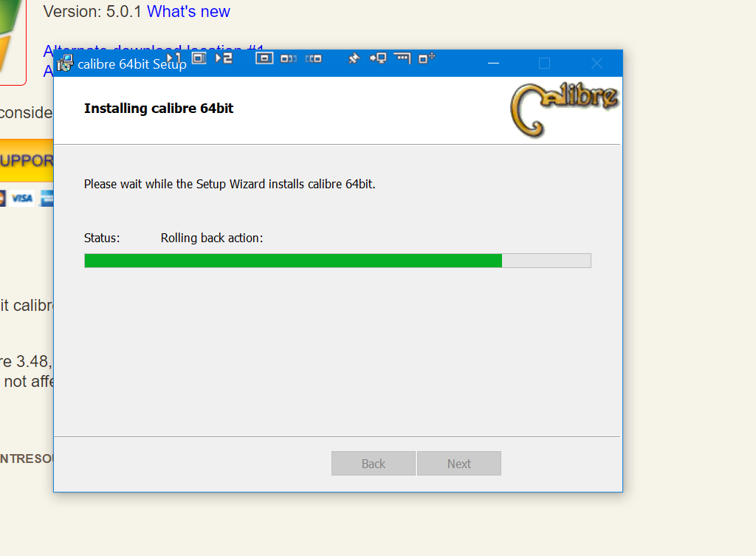The width and height of the screenshot is (756, 556).
Task: Click the move-to-monitor 1 arrow icon
Action: 174,58
